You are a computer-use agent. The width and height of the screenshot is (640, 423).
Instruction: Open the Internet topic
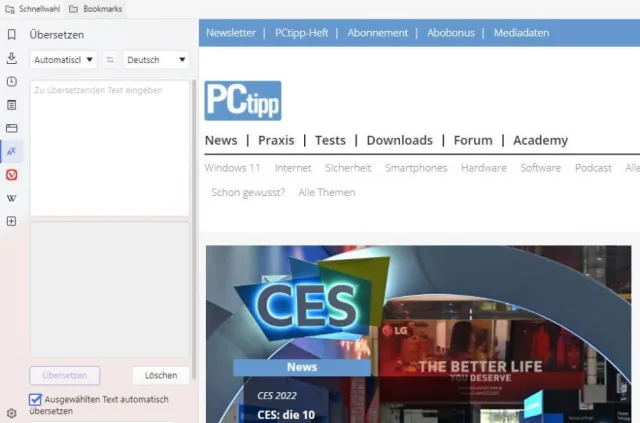(x=293, y=168)
